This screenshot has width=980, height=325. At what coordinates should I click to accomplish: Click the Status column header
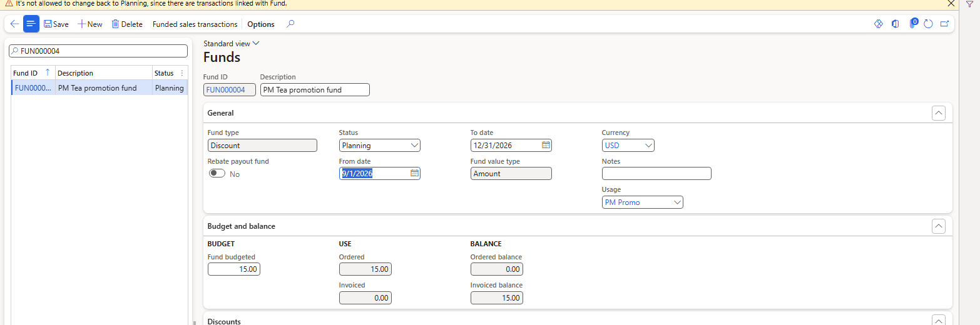[165, 73]
